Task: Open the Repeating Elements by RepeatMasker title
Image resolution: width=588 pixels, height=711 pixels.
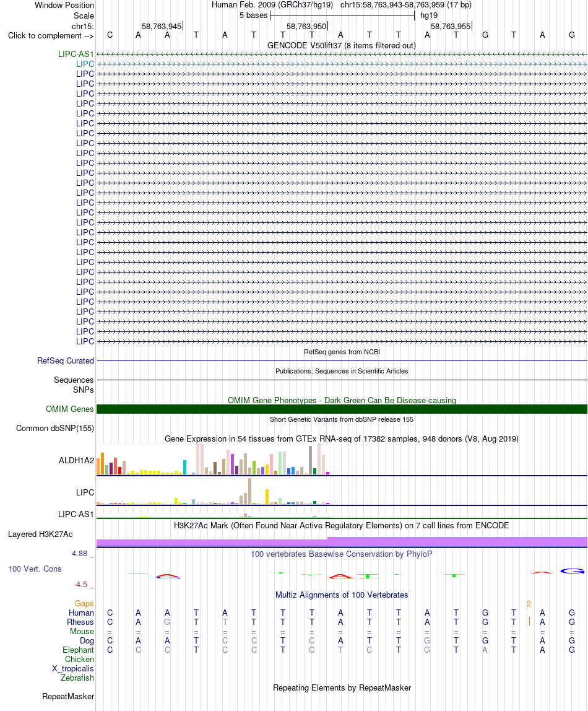Action: click(342, 688)
